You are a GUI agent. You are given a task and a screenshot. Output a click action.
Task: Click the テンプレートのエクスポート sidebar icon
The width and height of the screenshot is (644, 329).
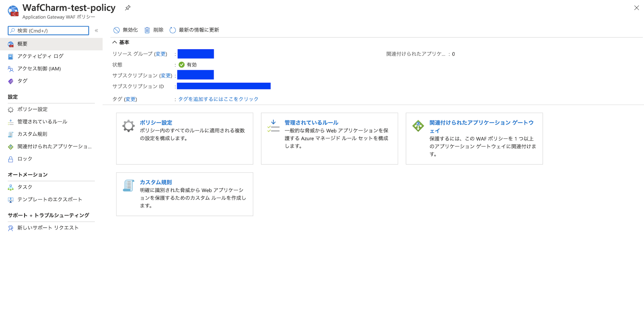click(x=11, y=200)
